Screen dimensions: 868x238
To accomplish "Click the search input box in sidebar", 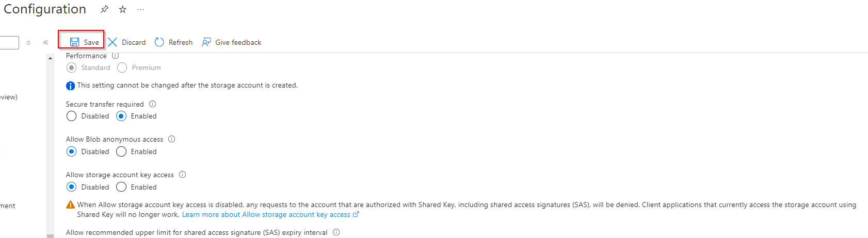I will pos(9,42).
